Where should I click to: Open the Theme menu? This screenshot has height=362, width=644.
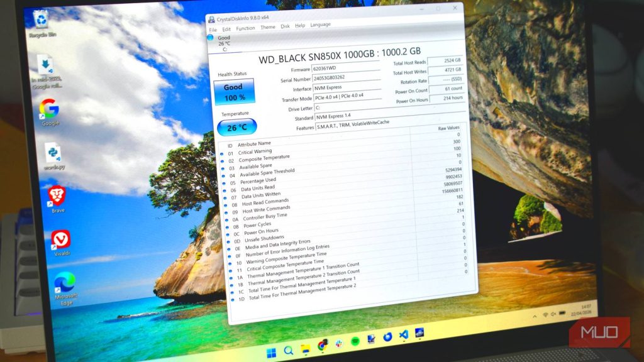coord(268,28)
